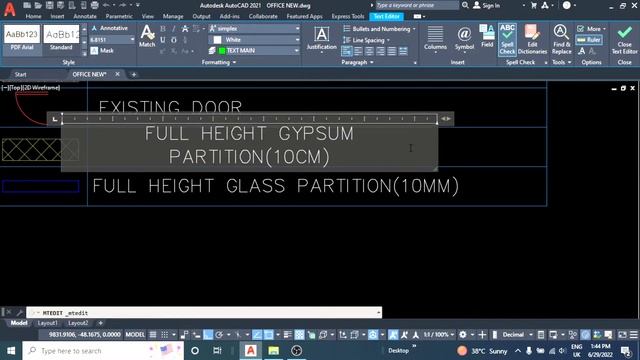The height and width of the screenshot is (360, 640).
Task: Toggle Overline formatting
Action: [x=173, y=40]
